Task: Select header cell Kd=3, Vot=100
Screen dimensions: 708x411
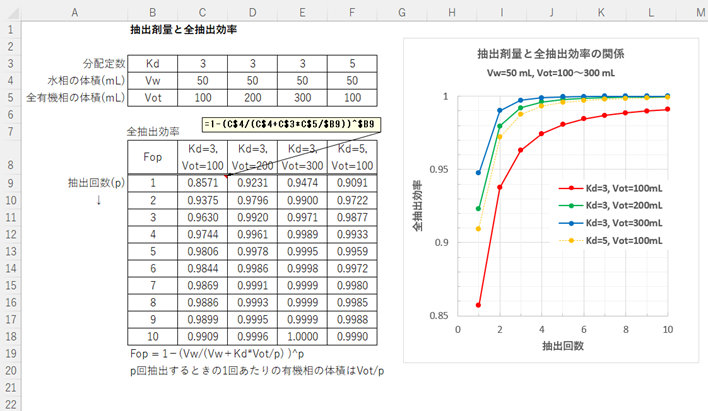Action: [x=202, y=157]
